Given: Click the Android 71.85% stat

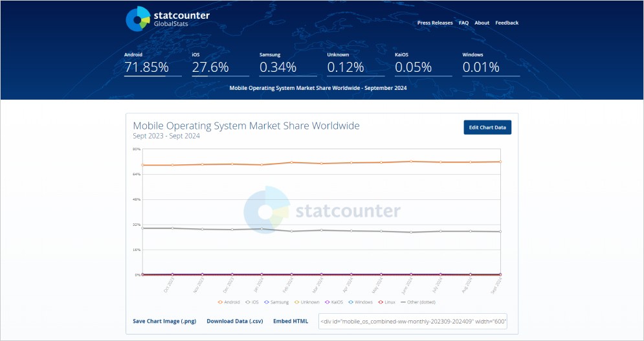Looking at the screenshot, I should (153, 63).
